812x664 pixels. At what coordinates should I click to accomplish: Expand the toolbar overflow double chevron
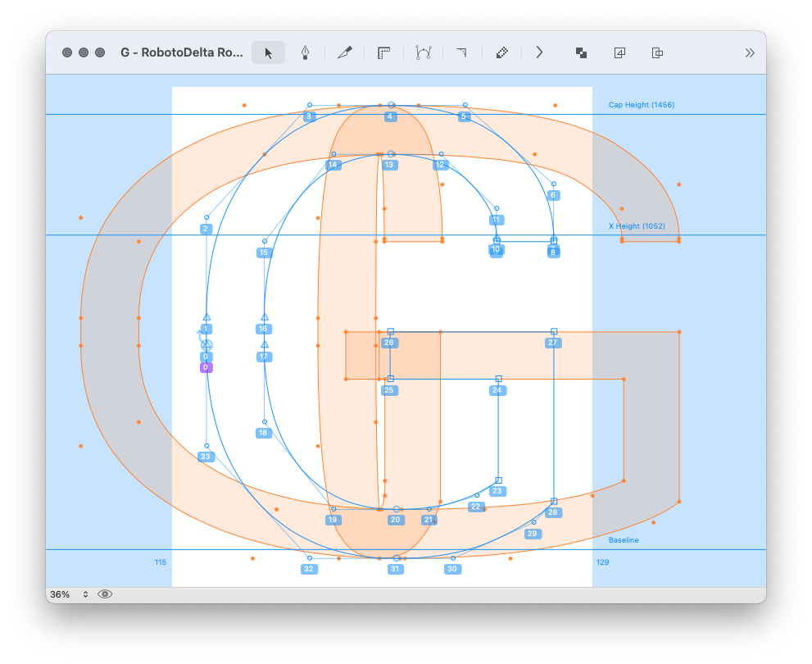click(x=750, y=52)
